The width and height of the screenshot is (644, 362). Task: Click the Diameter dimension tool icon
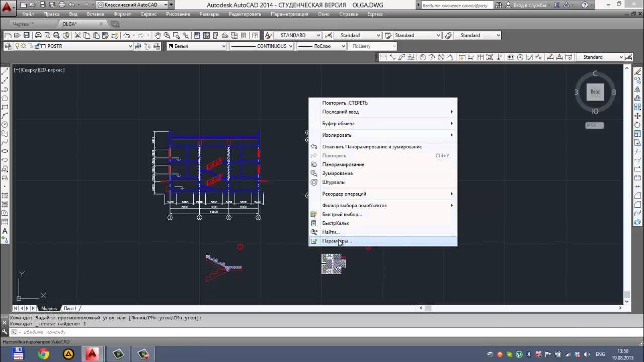(x=441, y=57)
